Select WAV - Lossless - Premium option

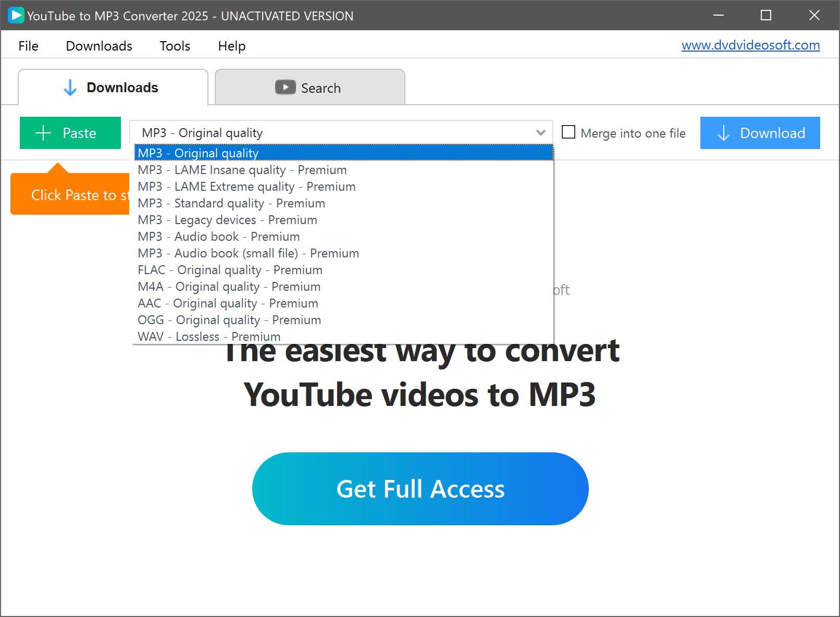click(x=344, y=337)
